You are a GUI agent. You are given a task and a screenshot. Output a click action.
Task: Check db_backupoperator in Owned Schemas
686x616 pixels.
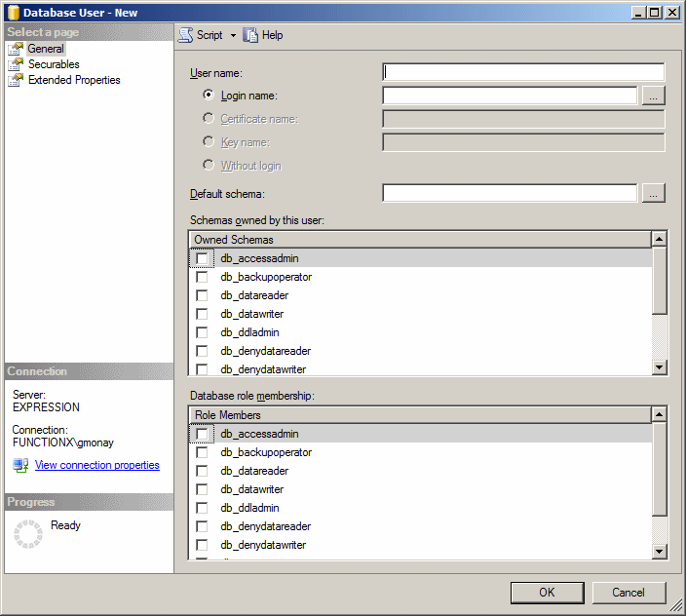click(202, 277)
